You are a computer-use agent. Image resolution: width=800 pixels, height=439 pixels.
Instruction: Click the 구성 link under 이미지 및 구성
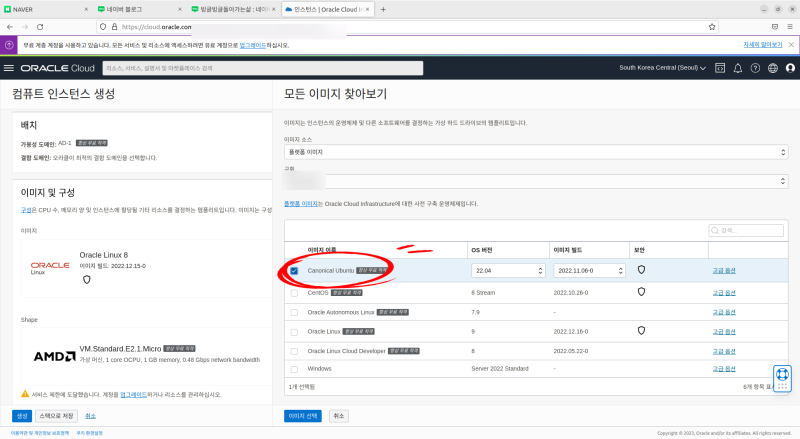coord(26,210)
